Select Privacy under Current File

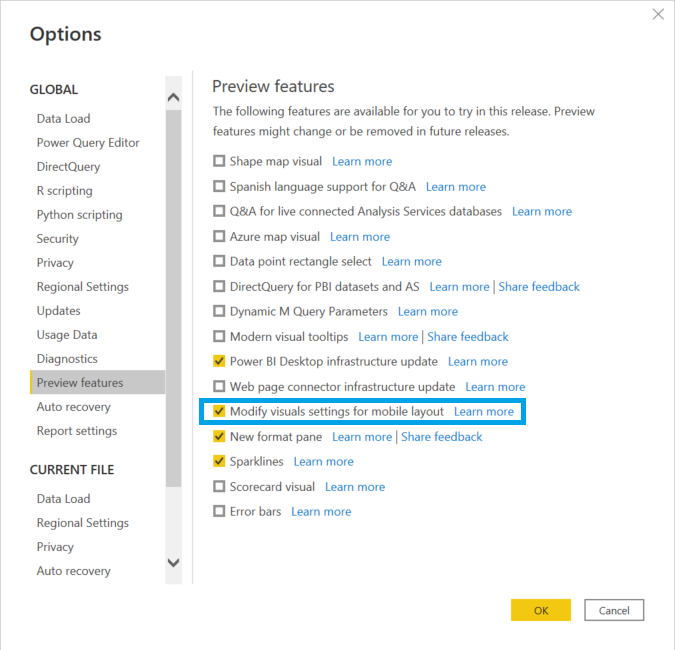pos(55,547)
